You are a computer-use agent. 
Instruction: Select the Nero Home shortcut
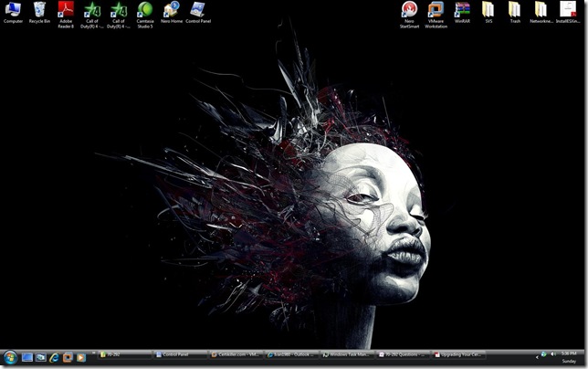click(x=172, y=13)
